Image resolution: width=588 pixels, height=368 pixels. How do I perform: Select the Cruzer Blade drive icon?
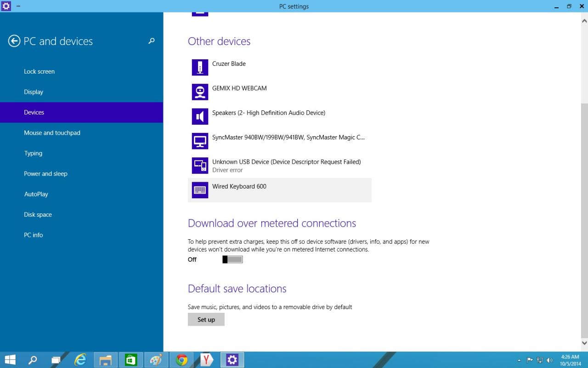(200, 67)
